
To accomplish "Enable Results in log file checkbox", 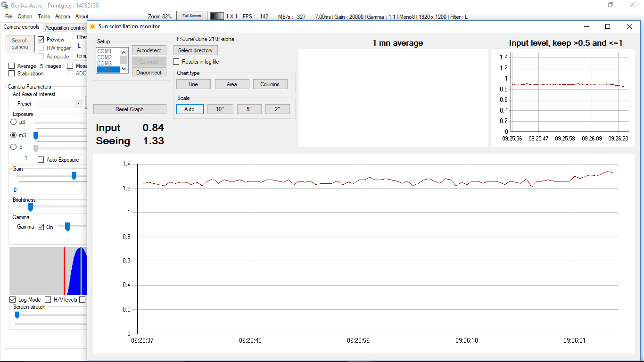I will pos(176,62).
